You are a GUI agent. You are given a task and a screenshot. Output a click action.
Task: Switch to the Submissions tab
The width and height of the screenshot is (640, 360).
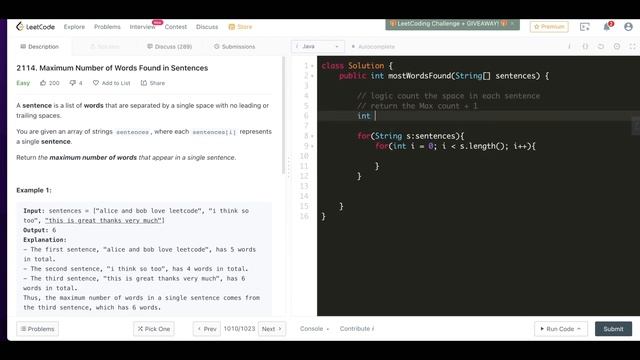pos(235,47)
